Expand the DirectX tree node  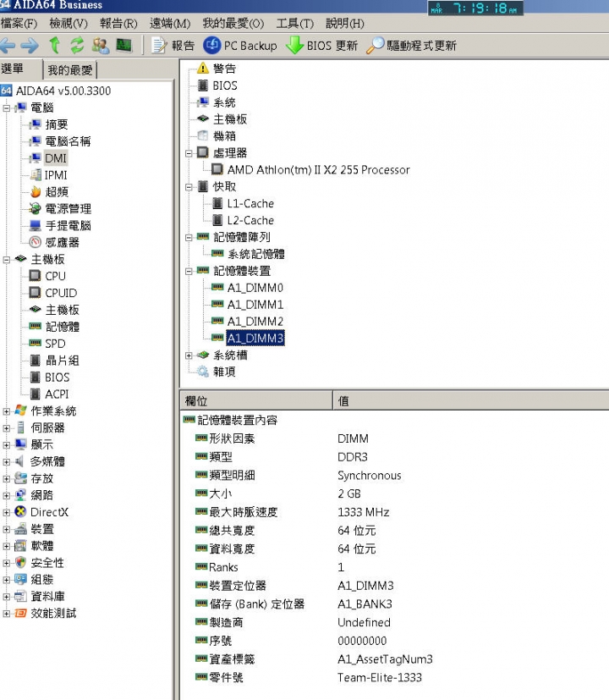pos(6,512)
